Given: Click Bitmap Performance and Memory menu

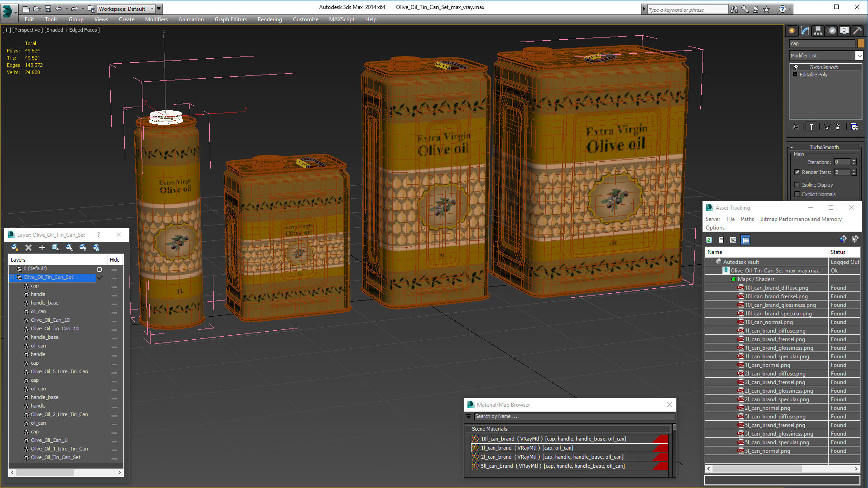Looking at the screenshot, I should click(x=801, y=219).
